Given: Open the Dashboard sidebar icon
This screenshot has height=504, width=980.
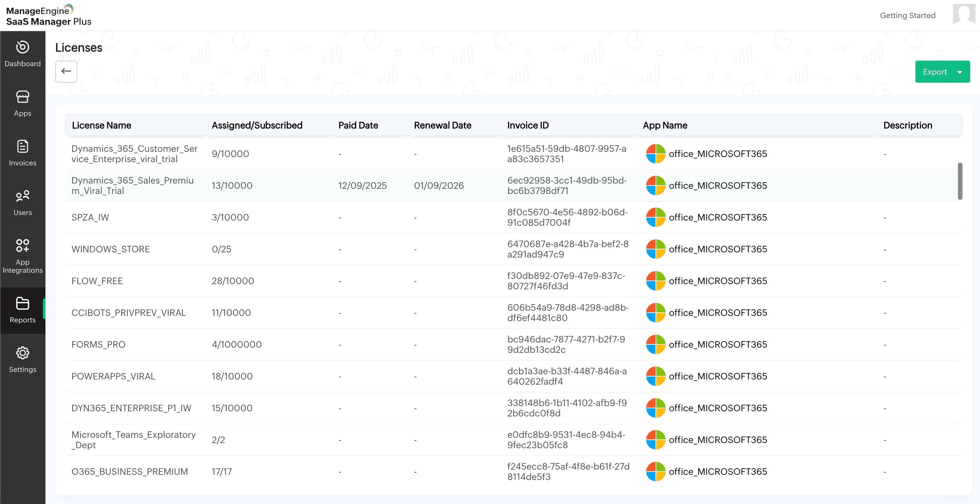Looking at the screenshot, I should 22,54.
